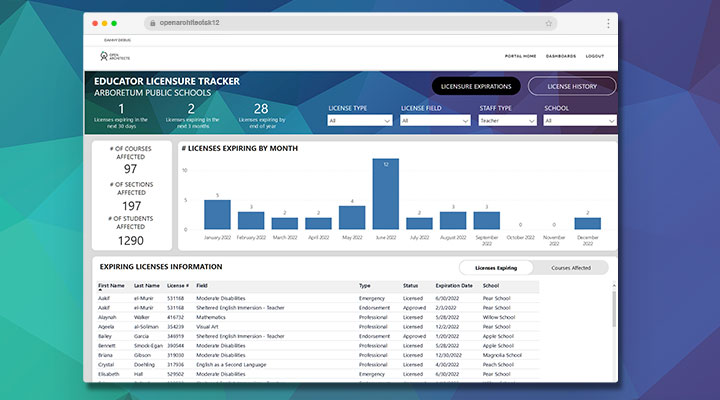The height and width of the screenshot is (400, 720).
Task: Click 'English as a Second Language' cell
Action: [x=231, y=365]
